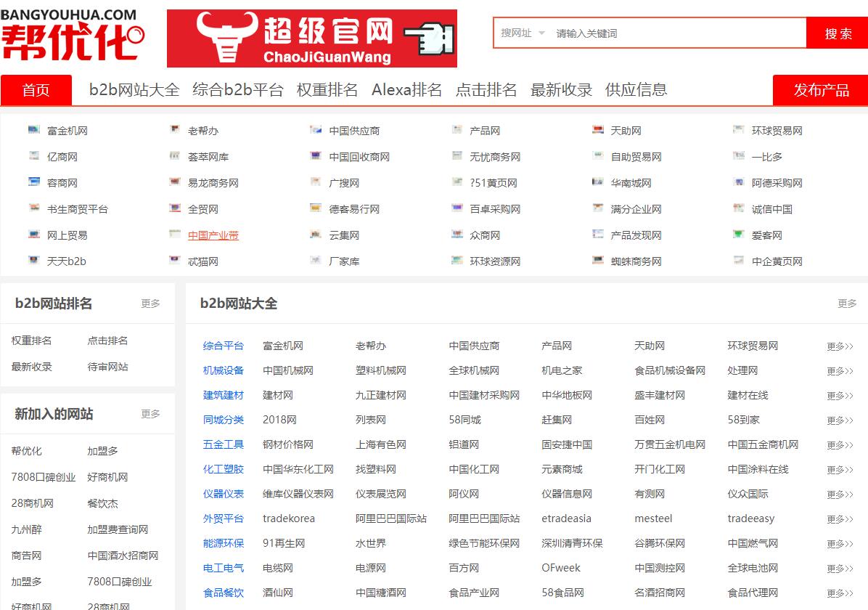Click the icon beside 忒猫网
This screenshot has width=868, height=610.
tap(175, 260)
